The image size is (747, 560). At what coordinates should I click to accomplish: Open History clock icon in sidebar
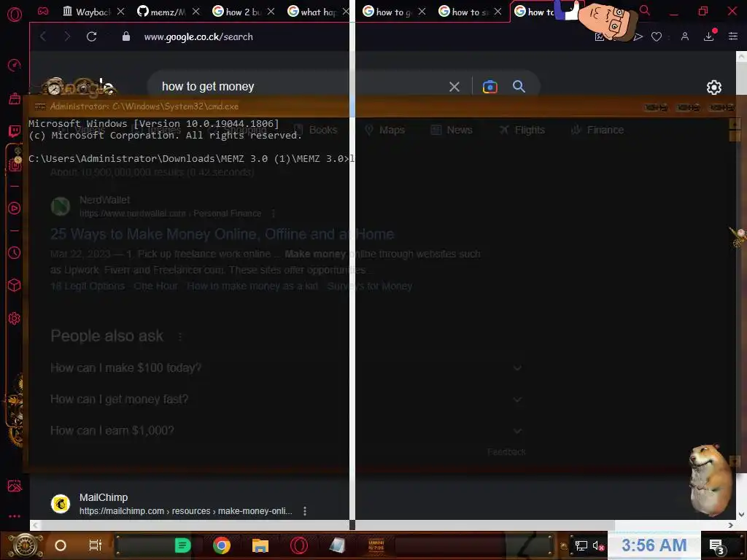point(15,252)
